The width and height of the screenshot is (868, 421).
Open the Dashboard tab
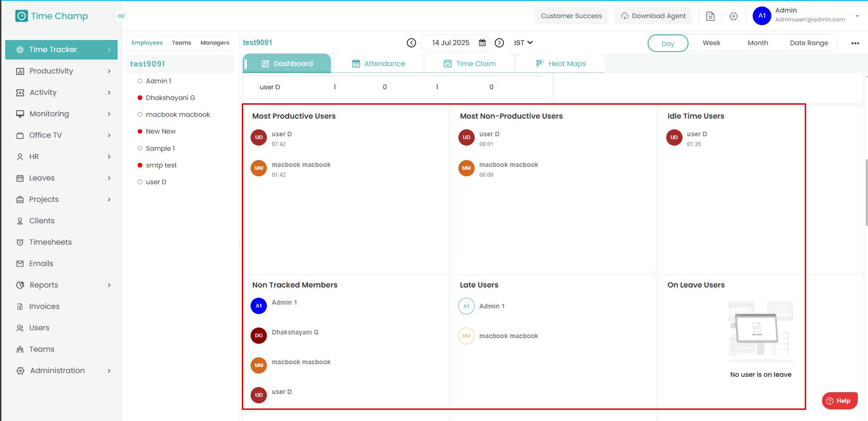287,64
